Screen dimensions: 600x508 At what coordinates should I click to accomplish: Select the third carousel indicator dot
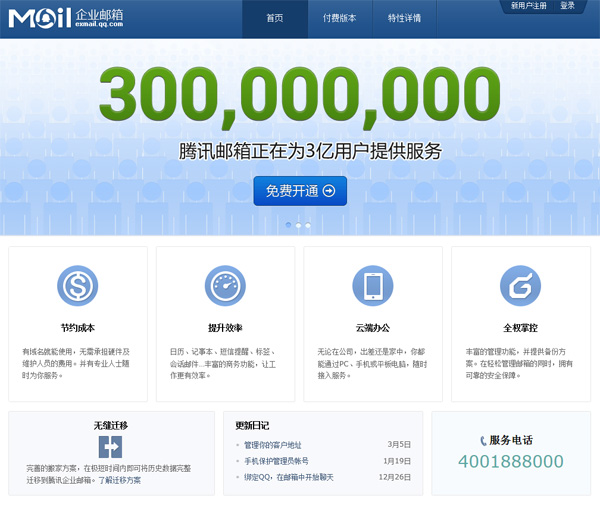(308, 225)
